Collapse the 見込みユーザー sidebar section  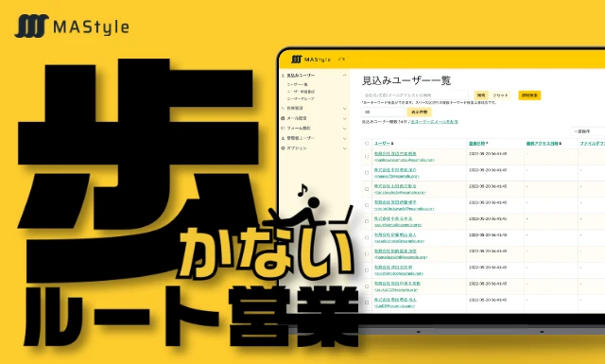click(x=344, y=76)
